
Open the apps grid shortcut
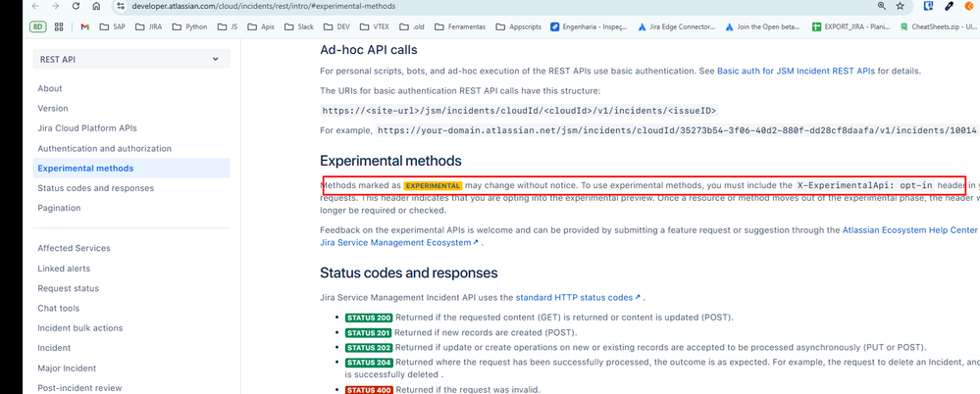tap(60, 26)
